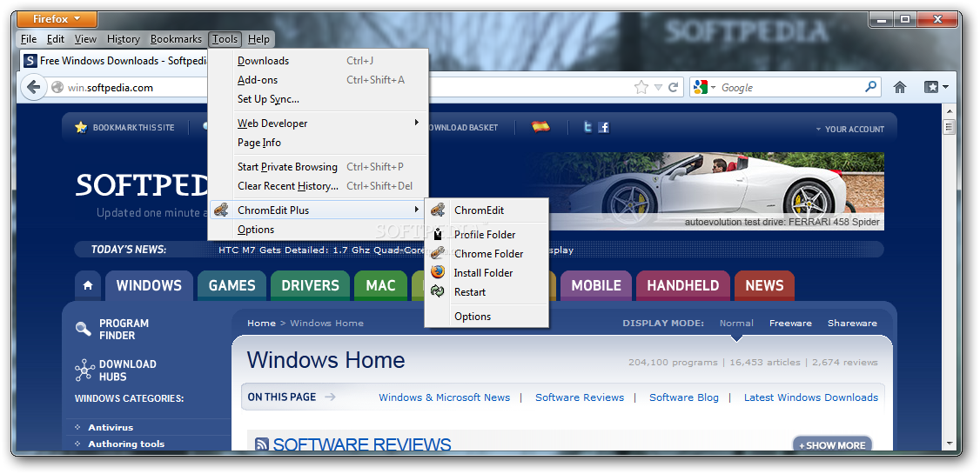Click the home icon tab on Softpedia
This screenshot has width=980, height=474.
(88, 285)
